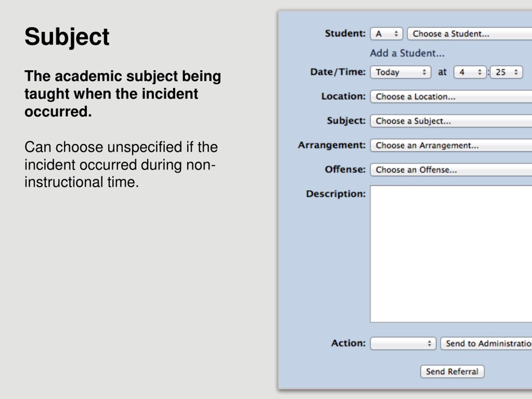
Task: Open the Choose an Offense dropdown
Action: coord(451,170)
